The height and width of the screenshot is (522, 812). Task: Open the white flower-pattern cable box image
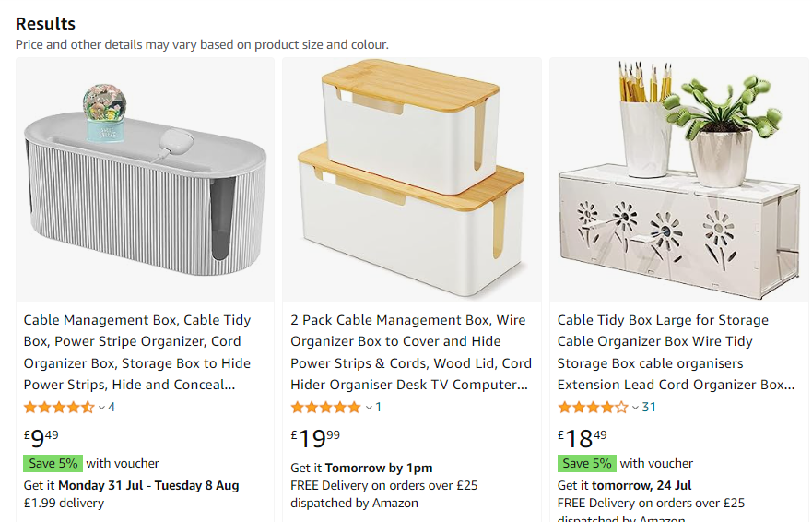coord(678,180)
